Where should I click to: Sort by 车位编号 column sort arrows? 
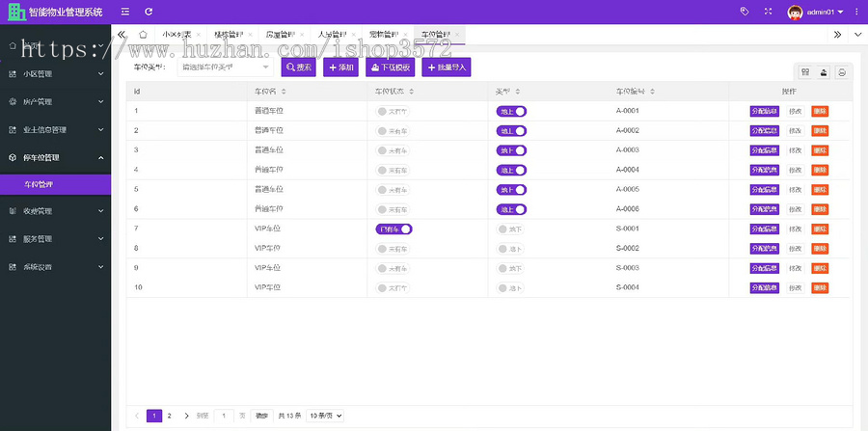(x=653, y=92)
